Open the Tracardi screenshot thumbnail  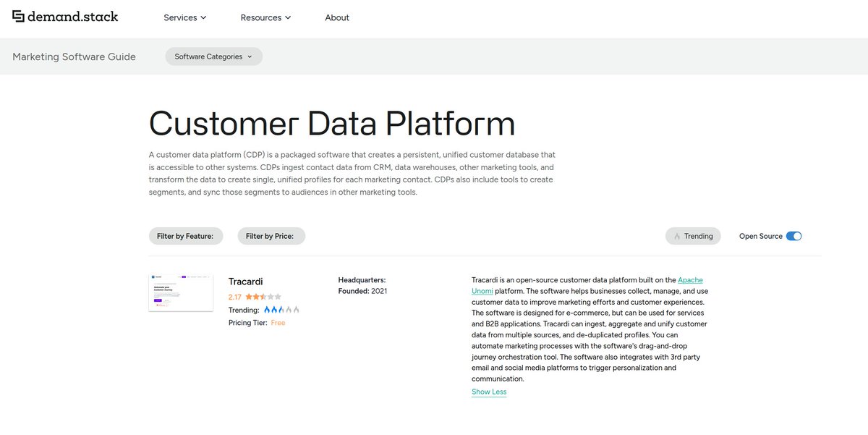tap(181, 292)
